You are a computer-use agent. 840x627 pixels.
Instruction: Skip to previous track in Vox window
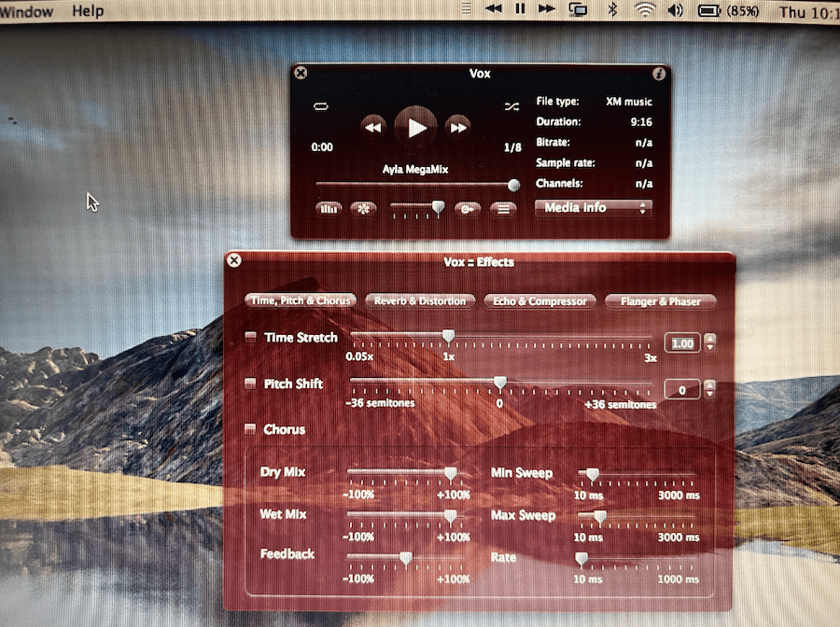[373, 128]
